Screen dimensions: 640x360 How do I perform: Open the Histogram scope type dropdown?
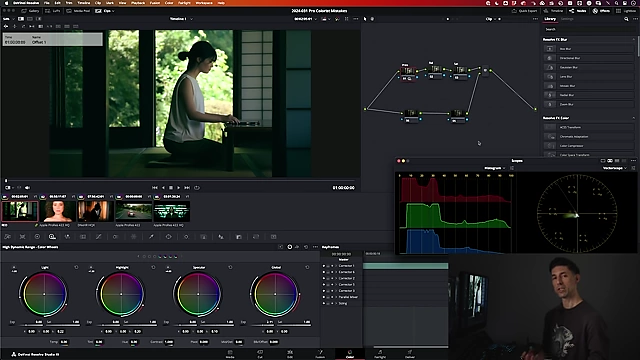click(495, 168)
